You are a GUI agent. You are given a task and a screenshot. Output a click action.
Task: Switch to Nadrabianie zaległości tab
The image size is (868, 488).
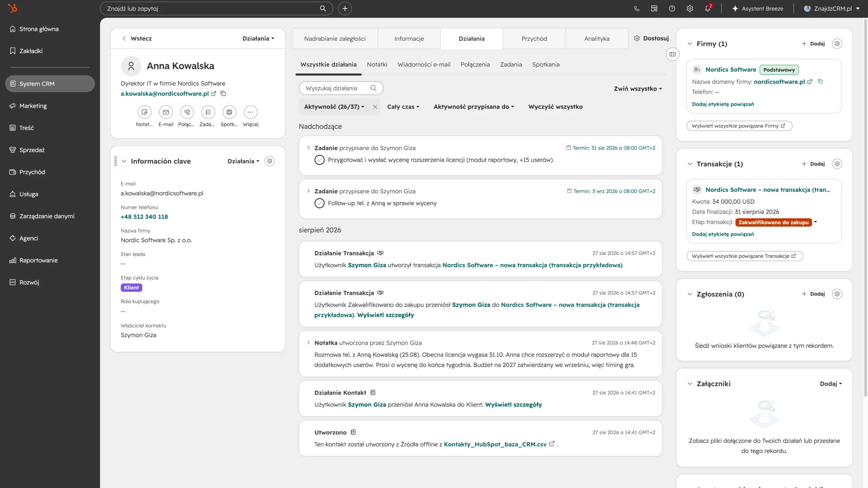[x=335, y=39]
